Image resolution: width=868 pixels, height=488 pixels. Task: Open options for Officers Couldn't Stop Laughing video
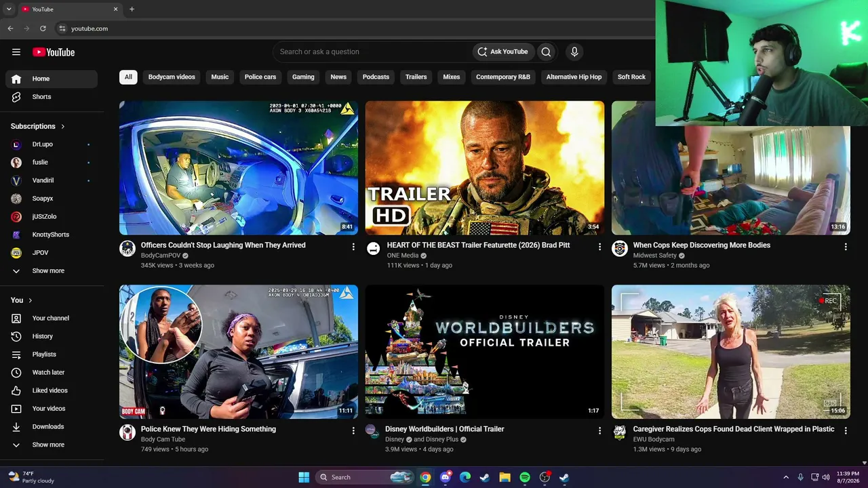tap(353, 247)
